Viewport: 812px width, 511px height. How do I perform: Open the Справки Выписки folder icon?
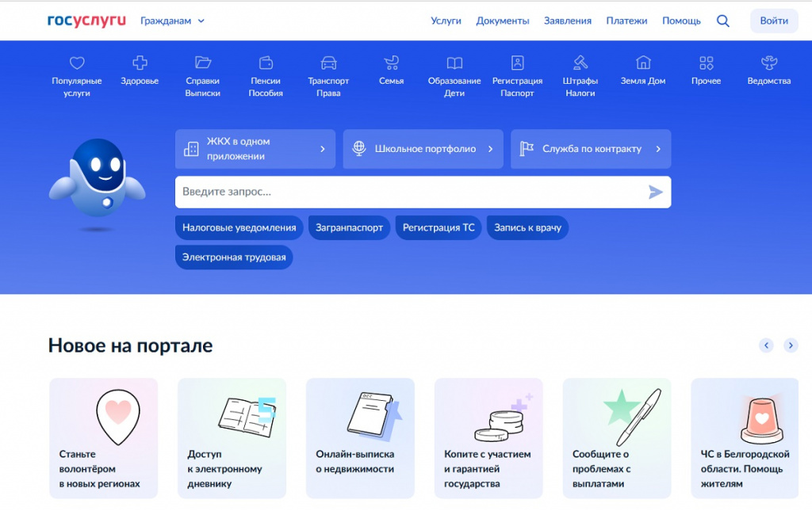point(203,63)
